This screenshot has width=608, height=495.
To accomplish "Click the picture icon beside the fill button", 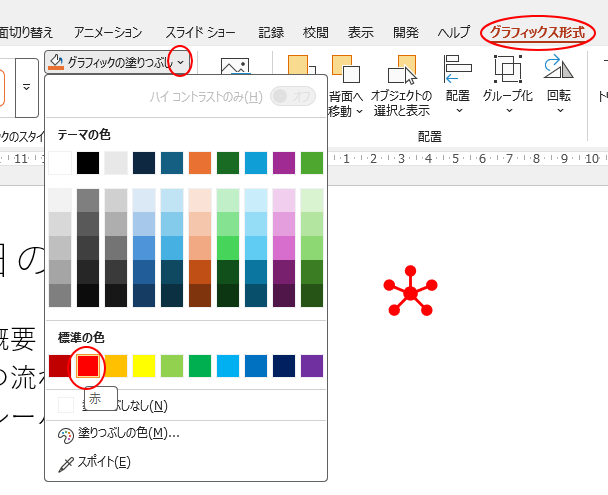I will point(235,66).
